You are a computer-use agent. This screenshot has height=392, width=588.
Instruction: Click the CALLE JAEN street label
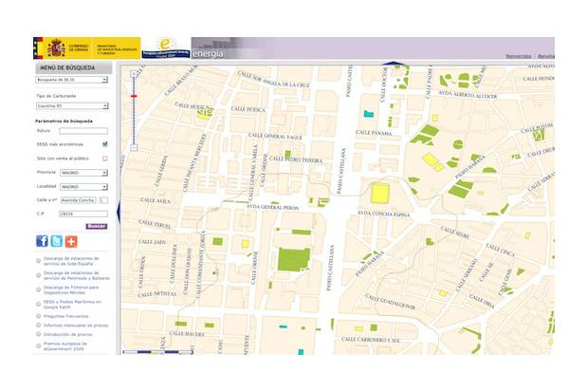(x=152, y=242)
